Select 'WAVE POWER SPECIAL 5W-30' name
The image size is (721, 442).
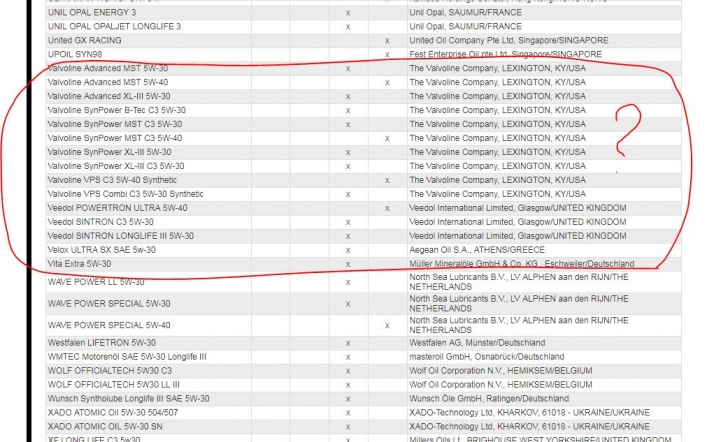tap(109, 304)
